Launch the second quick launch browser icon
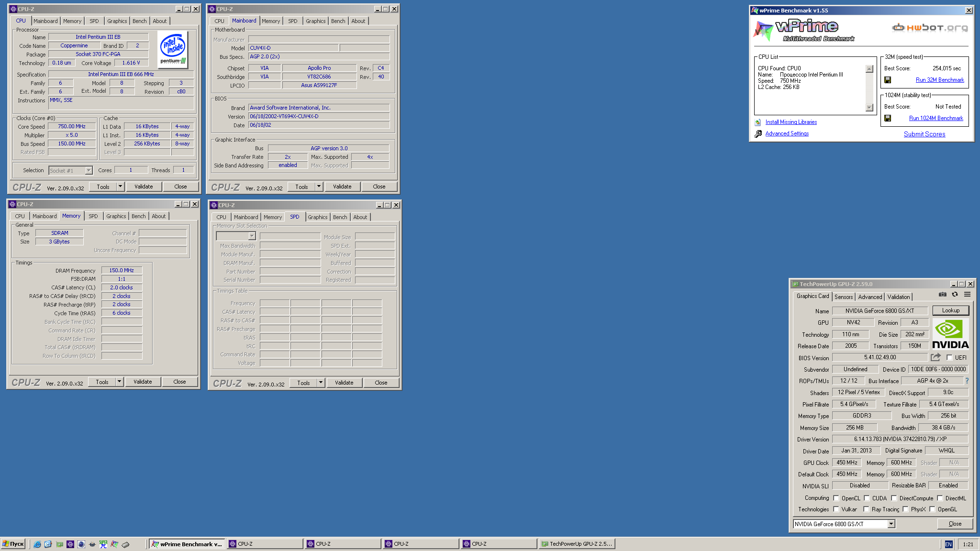 (x=48, y=544)
